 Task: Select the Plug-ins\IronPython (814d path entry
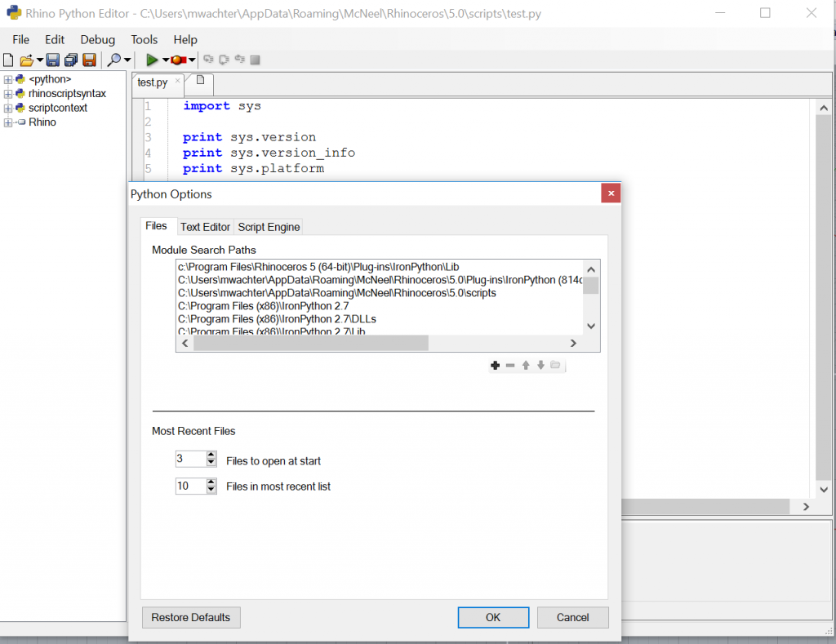380,280
